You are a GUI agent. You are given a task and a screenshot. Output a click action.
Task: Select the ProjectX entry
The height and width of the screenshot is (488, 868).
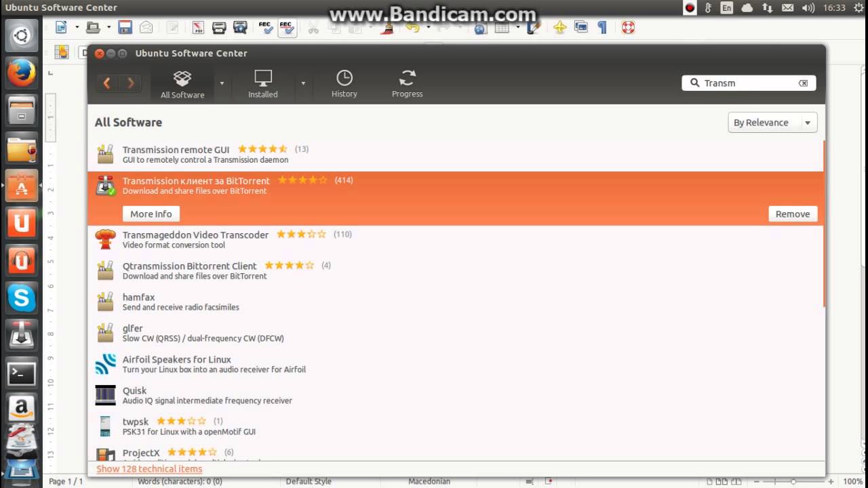[456, 453]
